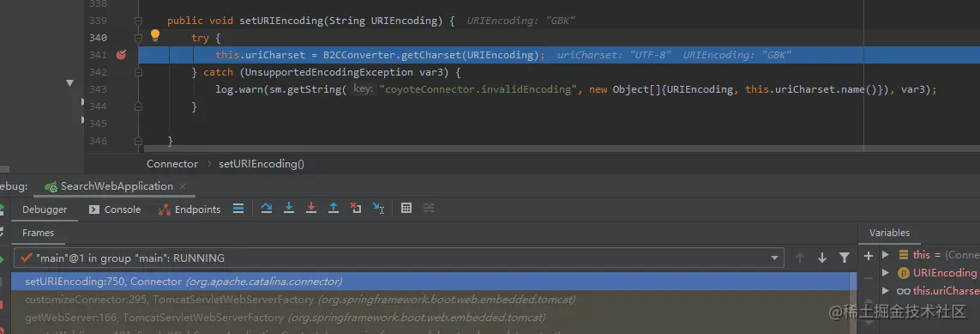Click the Drop Frame icon

click(x=356, y=209)
